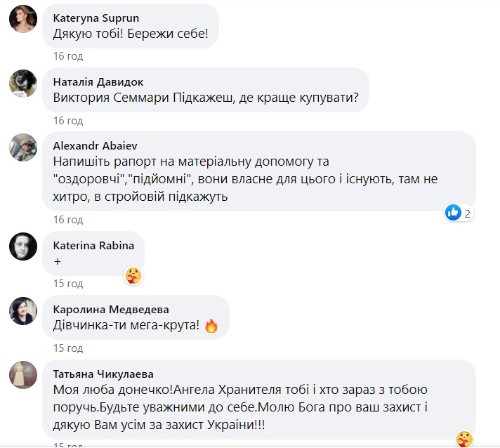Click the '16 год' timestamp under Suprun's comment
Viewport: 500px width, 448px height.
(x=68, y=56)
